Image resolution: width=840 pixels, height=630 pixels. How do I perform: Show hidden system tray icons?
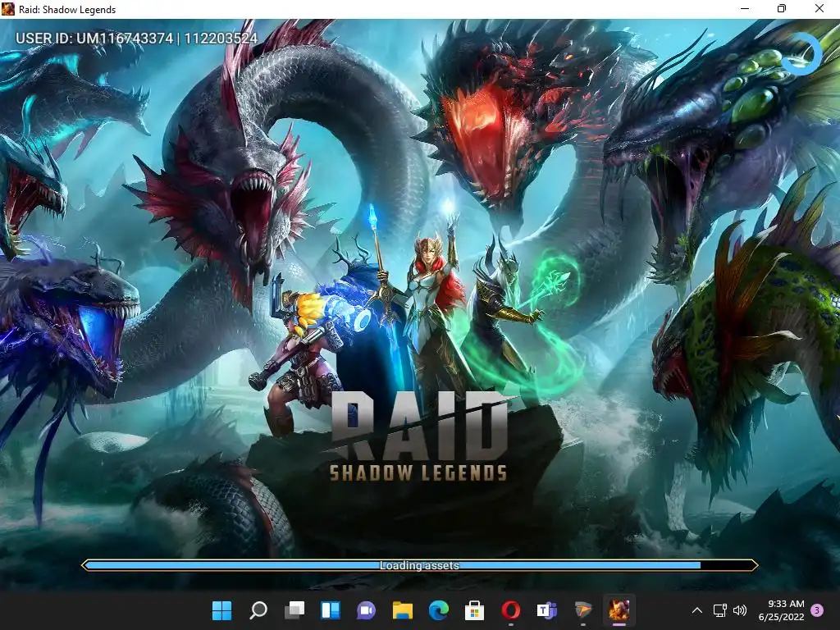(x=697, y=610)
